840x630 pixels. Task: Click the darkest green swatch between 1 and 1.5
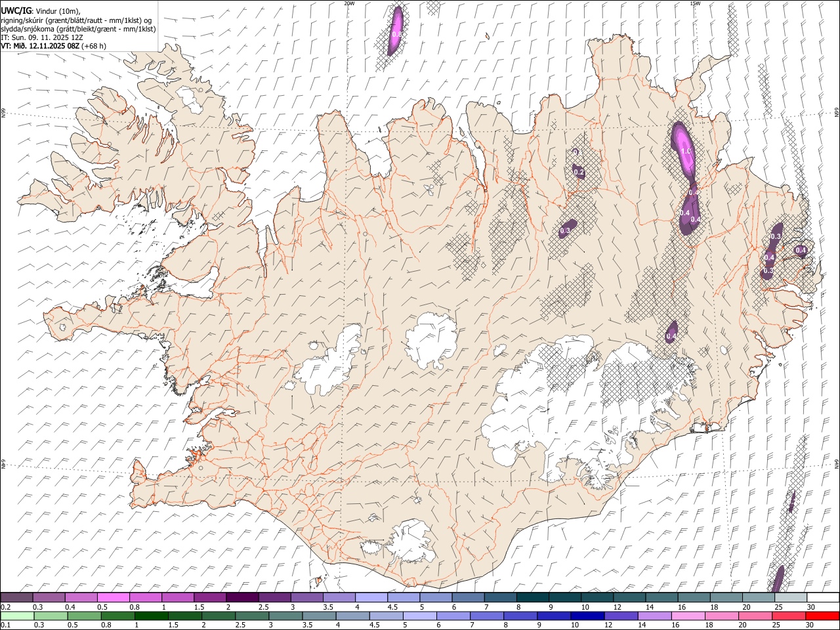click(151, 616)
